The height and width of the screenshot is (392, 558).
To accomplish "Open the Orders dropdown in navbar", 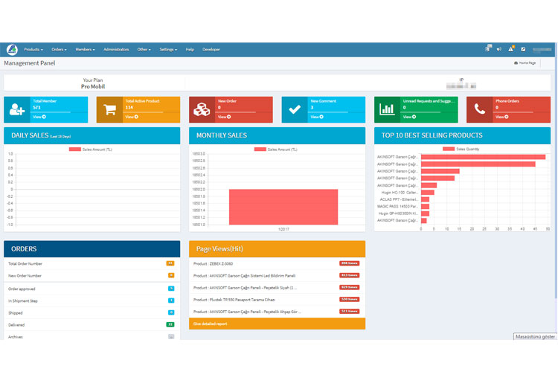I will pos(60,49).
